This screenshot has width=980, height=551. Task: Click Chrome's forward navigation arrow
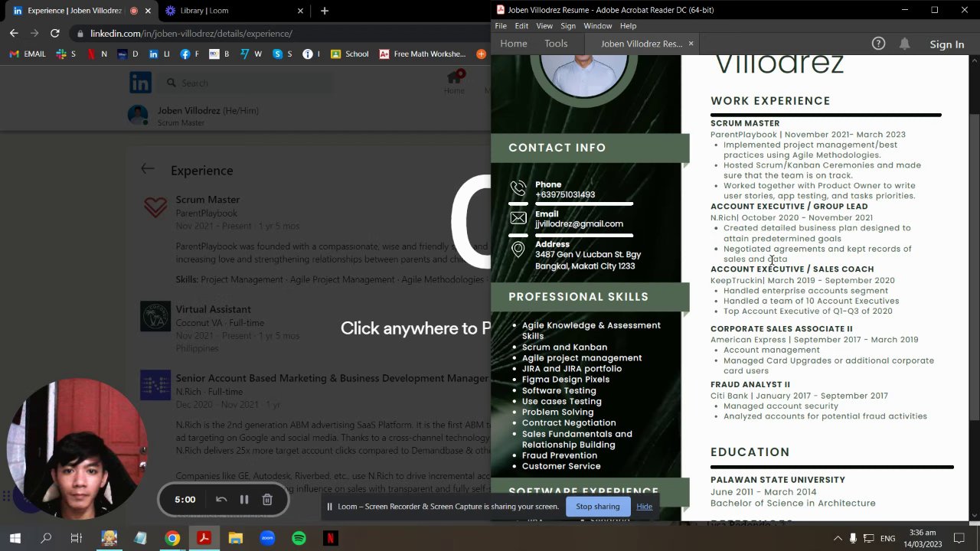click(34, 33)
